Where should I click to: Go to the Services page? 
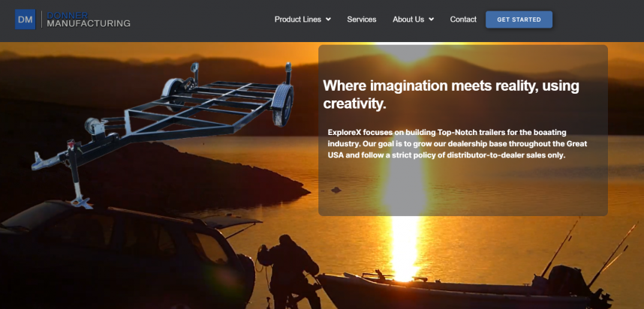(x=362, y=19)
